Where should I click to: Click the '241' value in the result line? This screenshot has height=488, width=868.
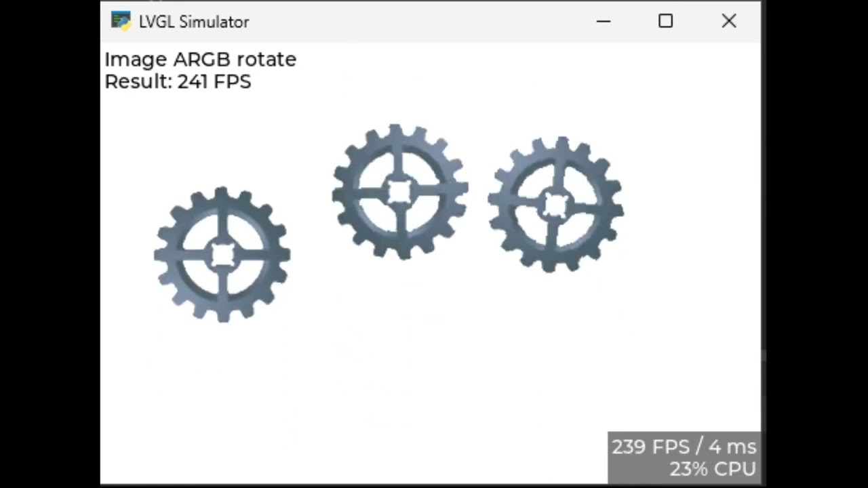pos(193,81)
